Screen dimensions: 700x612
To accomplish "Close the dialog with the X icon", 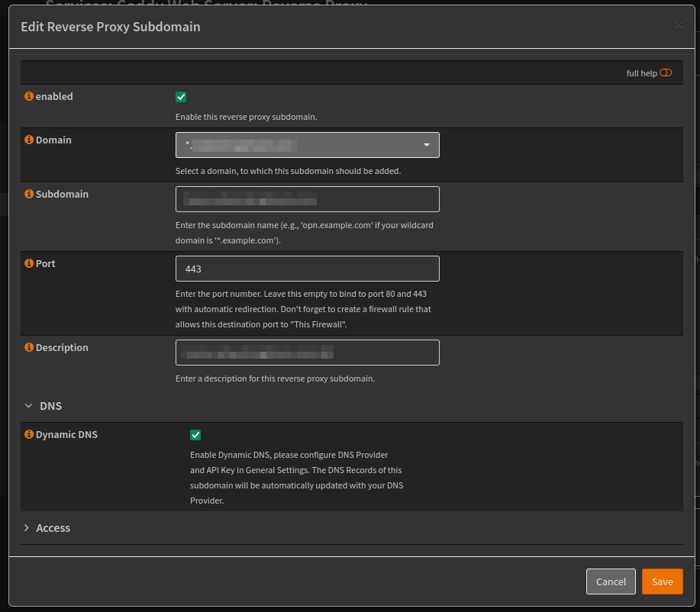I will click(x=679, y=24).
